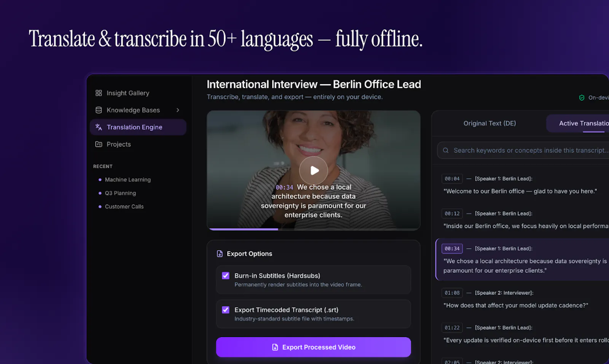This screenshot has width=609, height=364.
Task: Click the subtitle overlay text on video
Action: tap(314, 201)
